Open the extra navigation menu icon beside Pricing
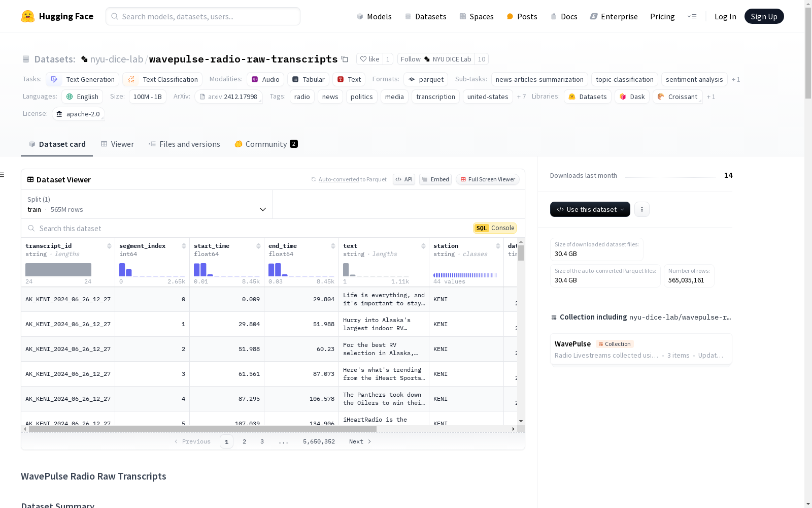This screenshot has height=508, width=812. click(692, 16)
